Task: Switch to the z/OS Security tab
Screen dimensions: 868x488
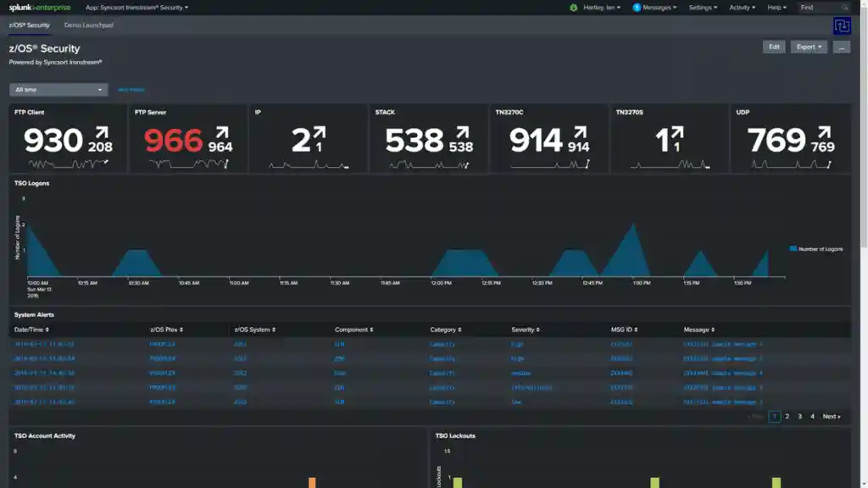Action: (30, 25)
